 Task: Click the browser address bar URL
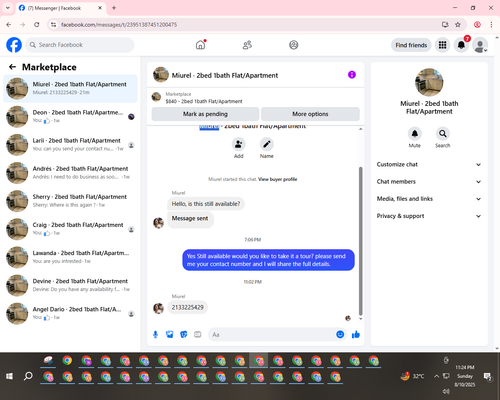coord(119,25)
